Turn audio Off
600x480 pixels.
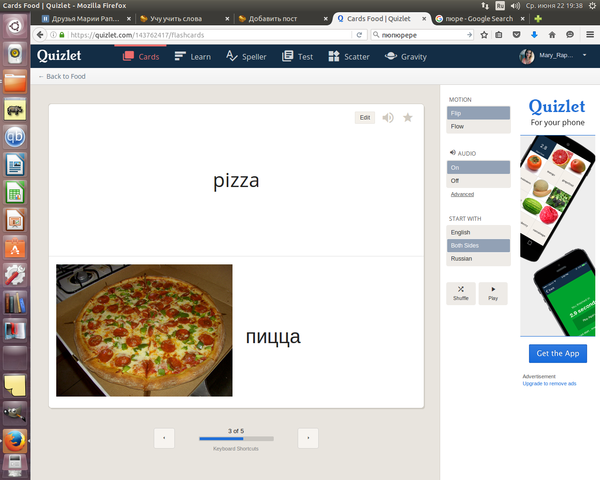(478, 181)
